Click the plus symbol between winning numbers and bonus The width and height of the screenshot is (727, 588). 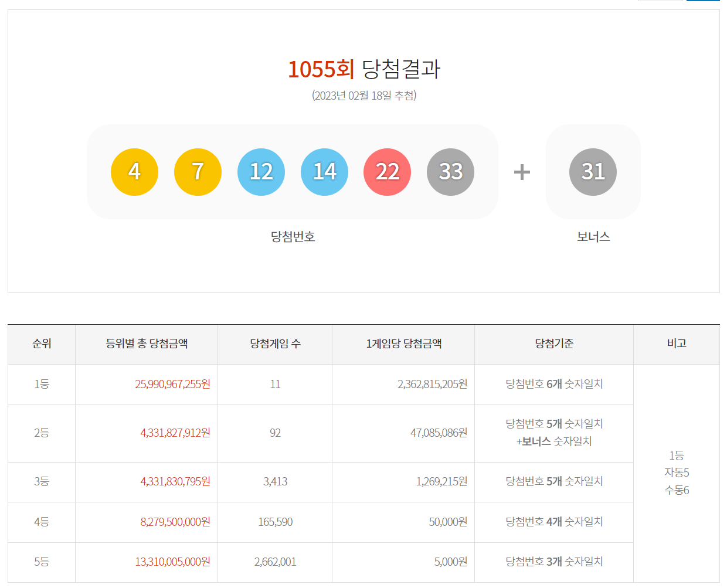[521, 171]
